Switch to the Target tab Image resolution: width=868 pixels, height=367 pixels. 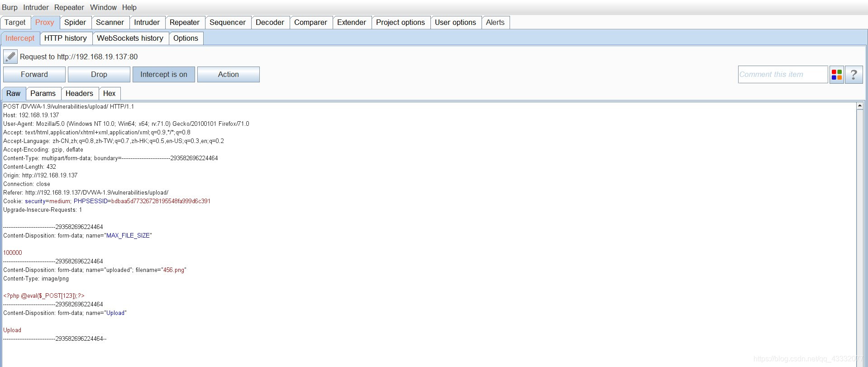coord(15,23)
